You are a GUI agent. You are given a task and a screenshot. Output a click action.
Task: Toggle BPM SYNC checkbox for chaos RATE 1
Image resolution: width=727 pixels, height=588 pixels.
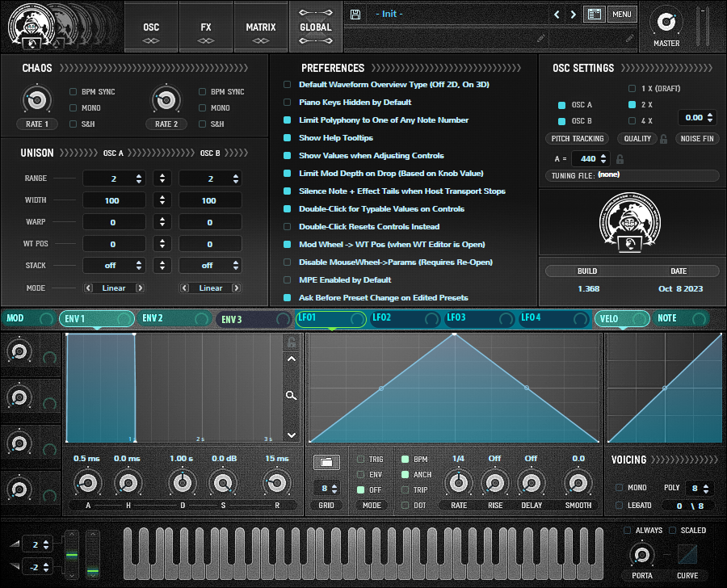74,92
